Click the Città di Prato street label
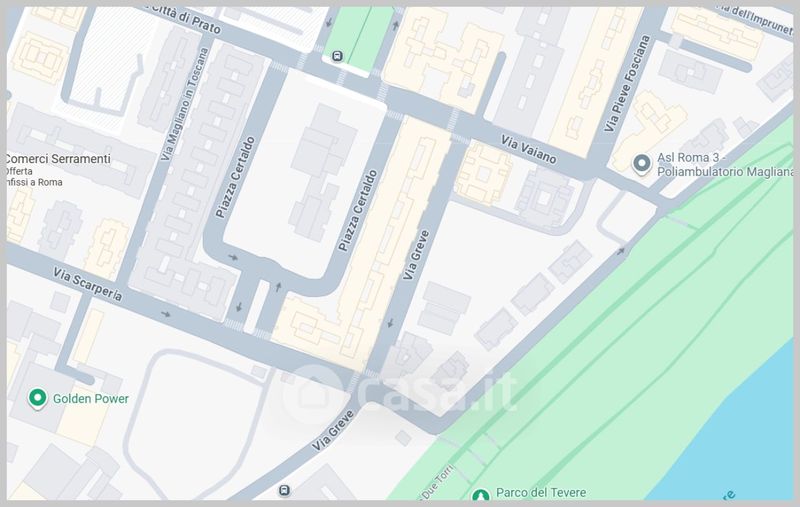Image resolution: width=800 pixels, height=507 pixels. [x=185, y=19]
